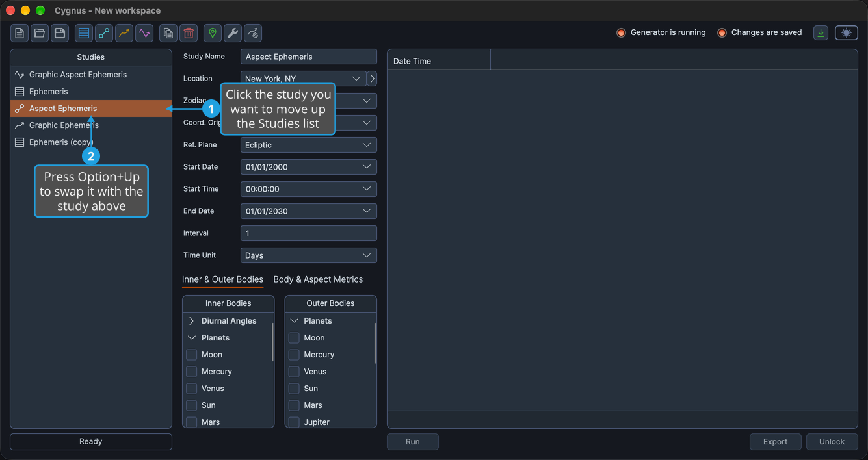Switch to the Inner & Outer Bodies tab
Image resolution: width=868 pixels, height=460 pixels.
pyautogui.click(x=222, y=279)
